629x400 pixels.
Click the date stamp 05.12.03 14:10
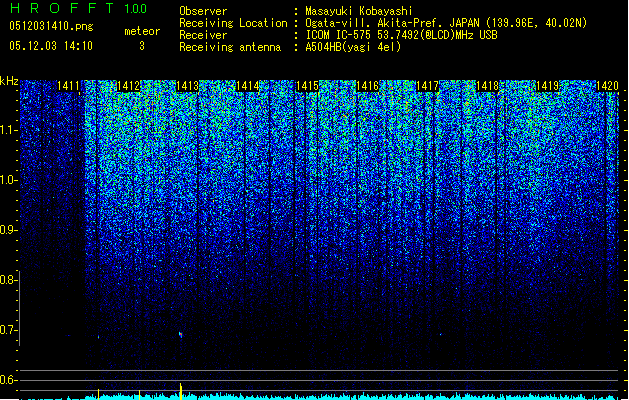51,46
